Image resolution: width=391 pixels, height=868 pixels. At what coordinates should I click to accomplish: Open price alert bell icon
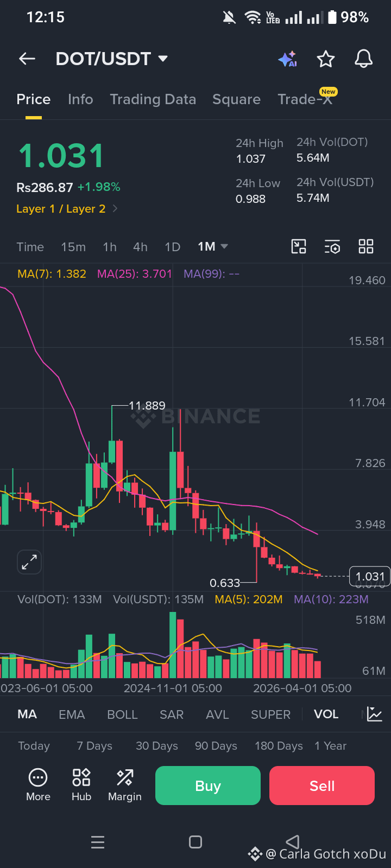364,59
